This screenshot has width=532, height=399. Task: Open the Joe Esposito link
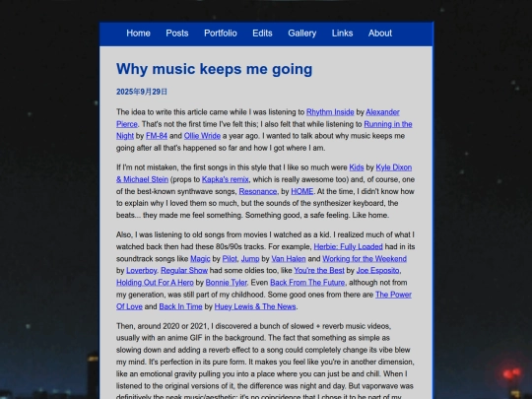[x=377, y=271]
